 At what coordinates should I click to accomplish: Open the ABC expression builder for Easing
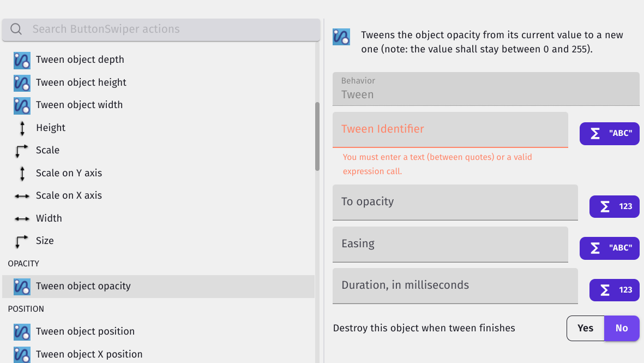pos(609,248)
